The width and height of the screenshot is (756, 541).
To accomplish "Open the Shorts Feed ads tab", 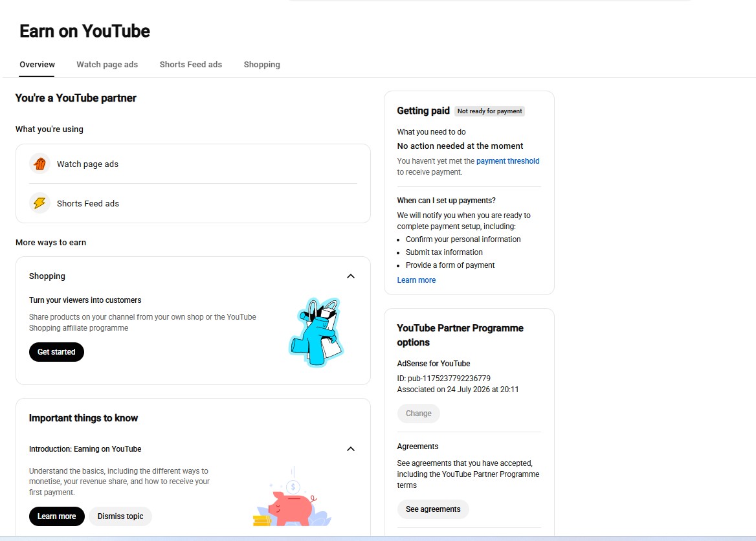I will (191, 65).
